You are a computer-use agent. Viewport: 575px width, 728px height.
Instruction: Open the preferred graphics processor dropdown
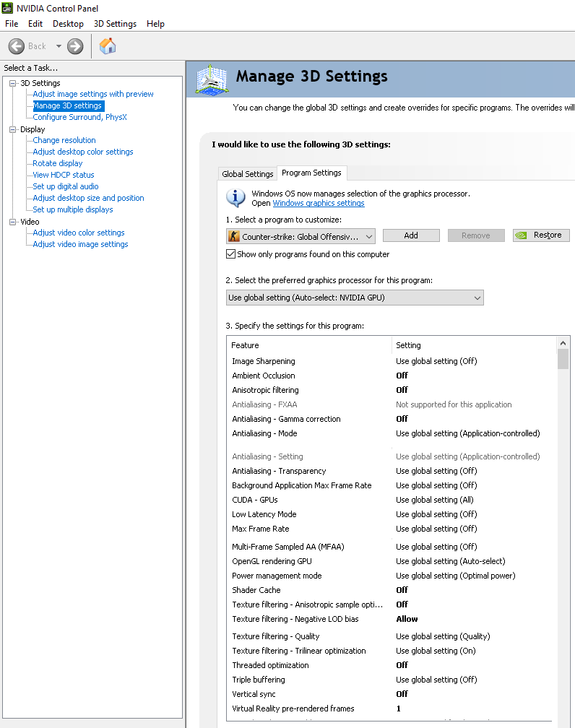(x=355, y=298)
